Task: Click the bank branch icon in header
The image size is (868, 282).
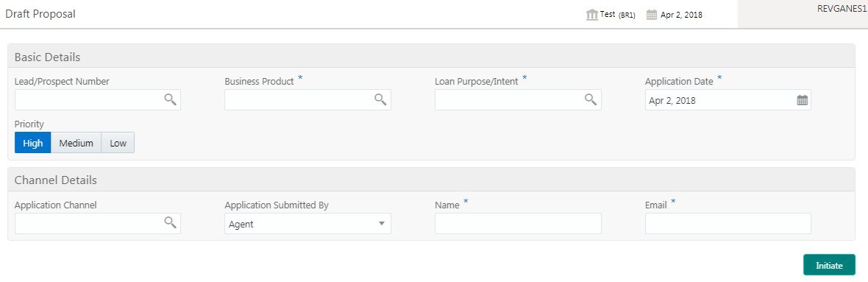Action: click(x=592, y=15)
